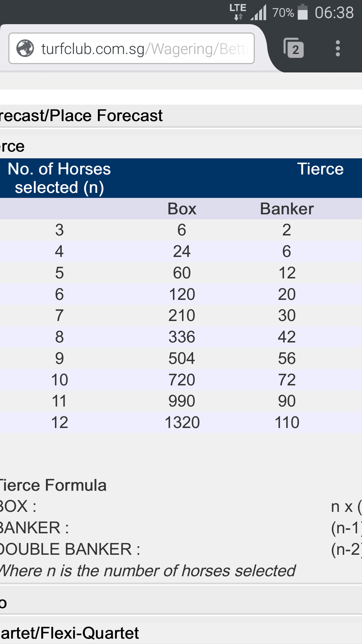Screen dimensions: 362x644
Task: Expand the Forecast/Place Forecast section
Action: pyautogui.click(x=181, y=116)
